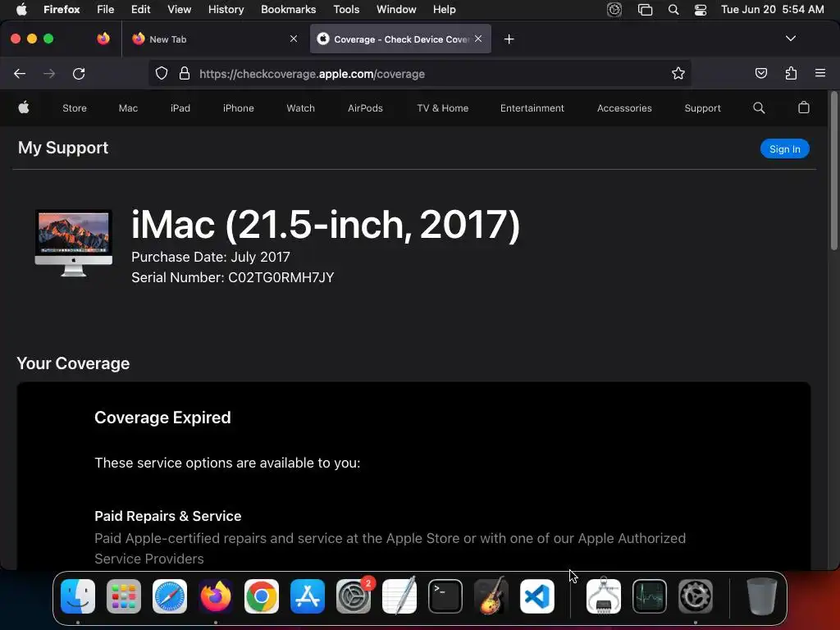Open the Mac link in Apple navigation
This screenshot has width=840, height=630.
point(128,108)
